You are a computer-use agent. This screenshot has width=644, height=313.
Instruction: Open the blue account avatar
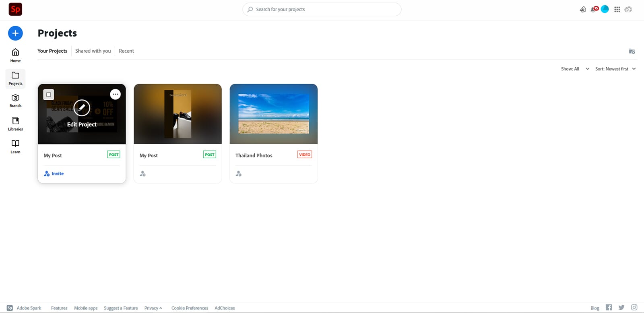[605, 9]
